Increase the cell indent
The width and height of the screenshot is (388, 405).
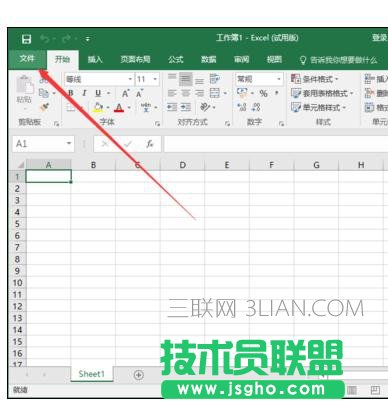tap(186, 107)
